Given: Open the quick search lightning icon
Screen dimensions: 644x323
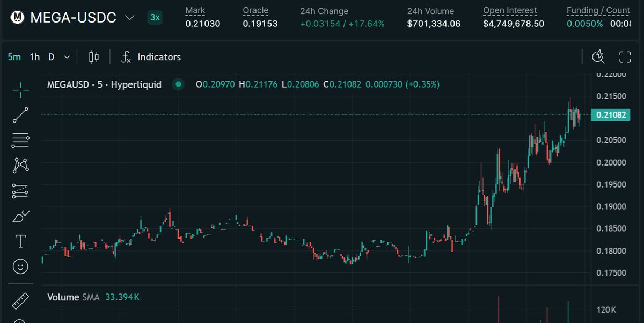Looking at the screenshot, I should (x=598, y=57).
